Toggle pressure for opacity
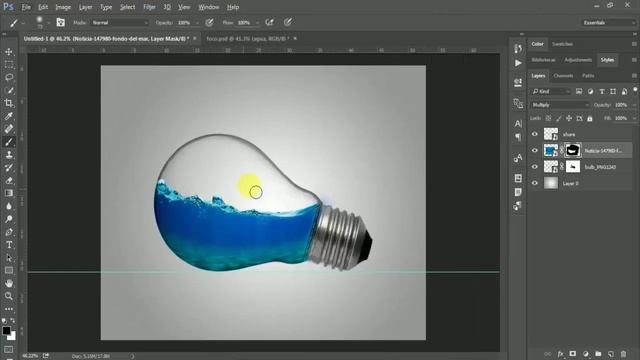 (x=209, y=22)
